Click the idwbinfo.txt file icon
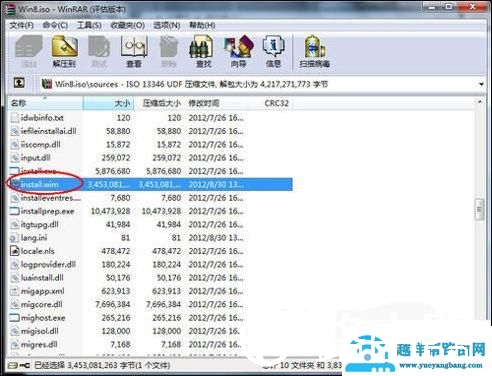The width and height of the screenshot is (492, 376). (x=14, y=118)
